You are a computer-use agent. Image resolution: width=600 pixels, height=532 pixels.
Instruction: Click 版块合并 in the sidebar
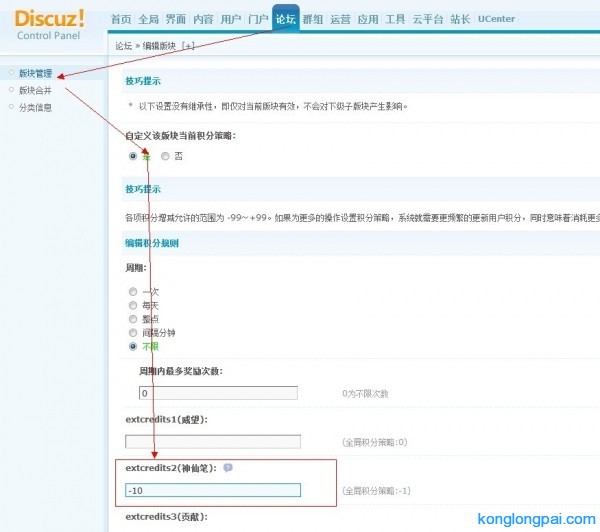(x=35, y=90)
